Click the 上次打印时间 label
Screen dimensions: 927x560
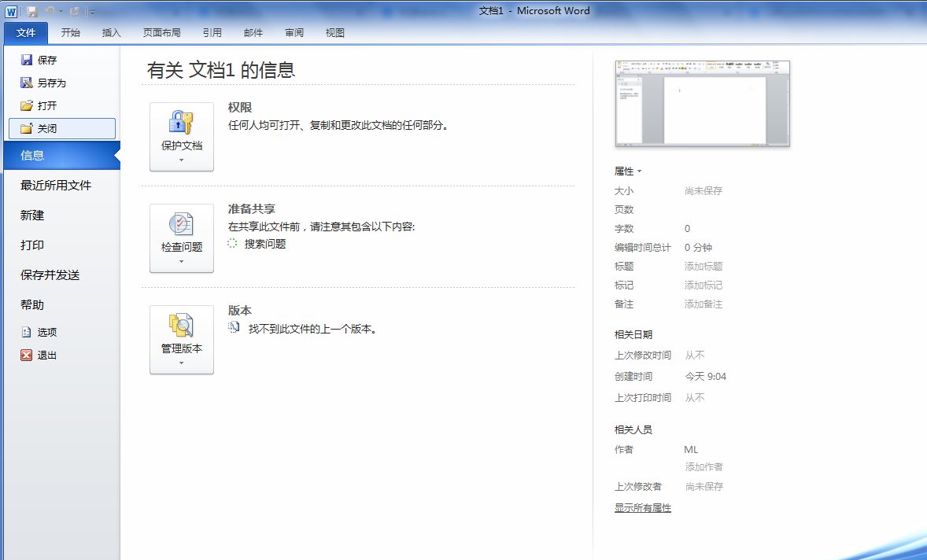(643, 397)
